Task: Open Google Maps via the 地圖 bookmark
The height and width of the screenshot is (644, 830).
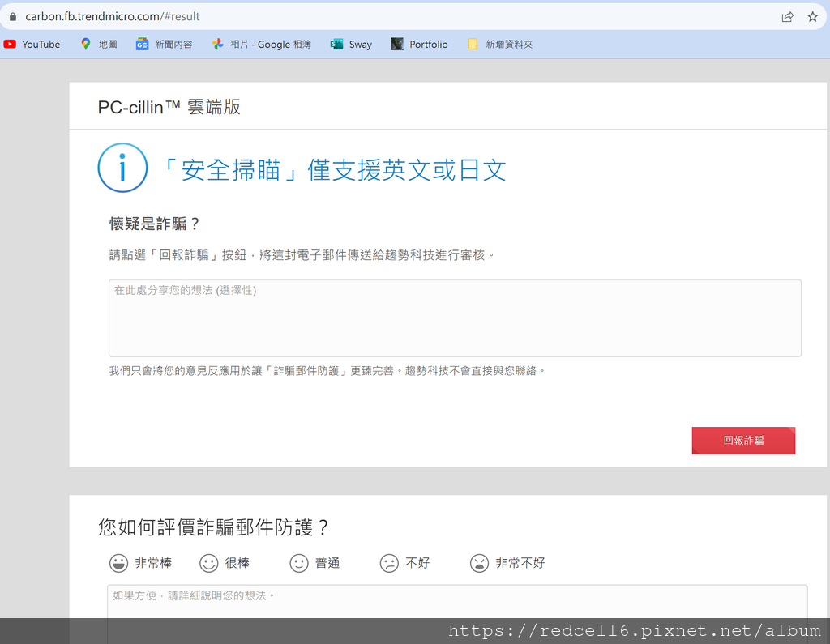Action: tap(97, 45)
